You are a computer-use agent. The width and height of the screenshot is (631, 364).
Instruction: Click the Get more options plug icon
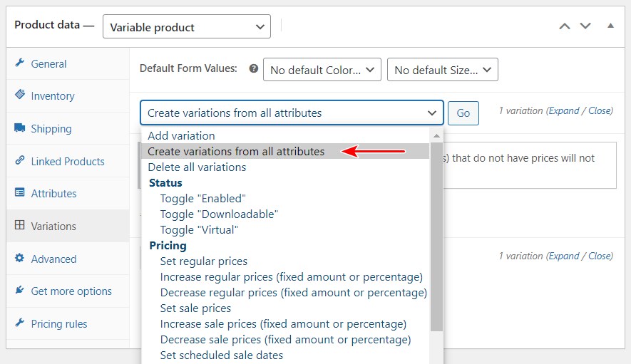20,290
